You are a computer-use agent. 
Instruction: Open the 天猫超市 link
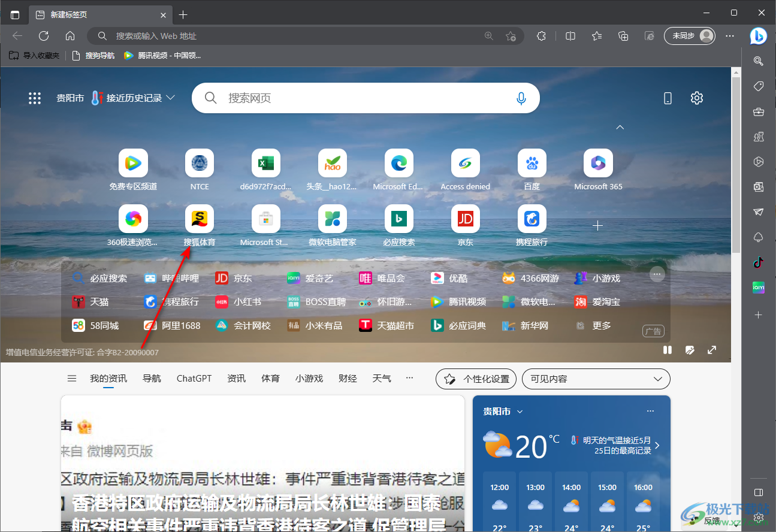tap(387, 326)
